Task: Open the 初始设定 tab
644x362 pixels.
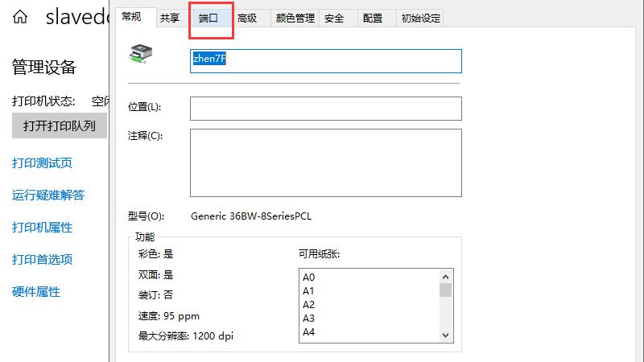Action: (421, 18)
